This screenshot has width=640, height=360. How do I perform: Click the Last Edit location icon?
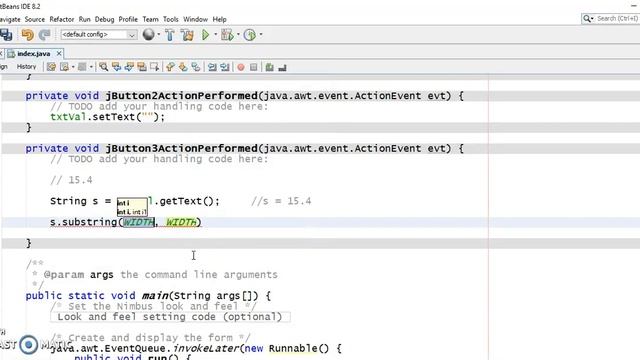51,67
